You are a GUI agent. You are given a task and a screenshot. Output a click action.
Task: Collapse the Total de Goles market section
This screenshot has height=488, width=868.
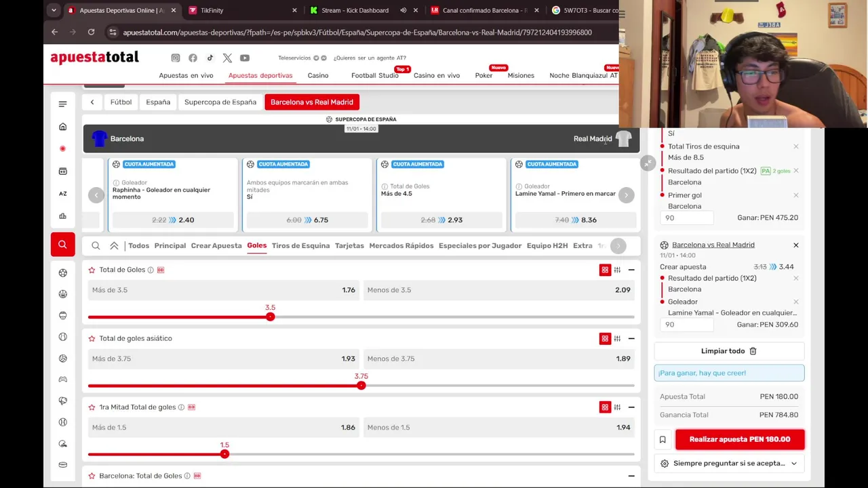point(631,270)
